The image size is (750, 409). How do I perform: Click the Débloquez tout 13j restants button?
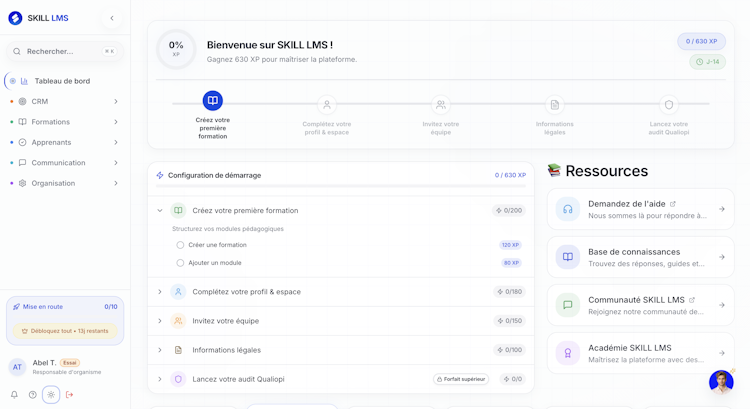point(65,331)
